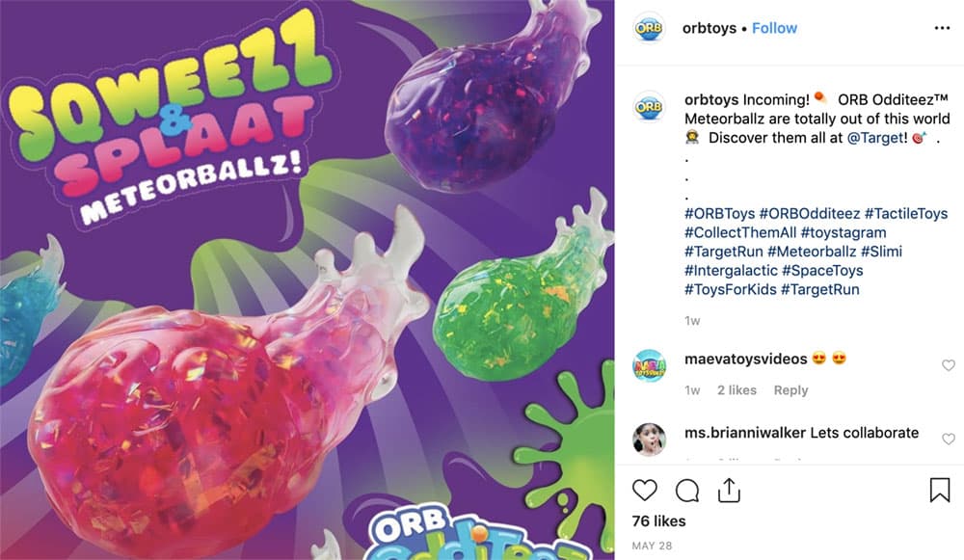Image resolution: width=964 pixels, height=560 pixels.
Task: Open the #ORBOdditeez hashtag
Action: pyautogui.click(x=810, y=214)
